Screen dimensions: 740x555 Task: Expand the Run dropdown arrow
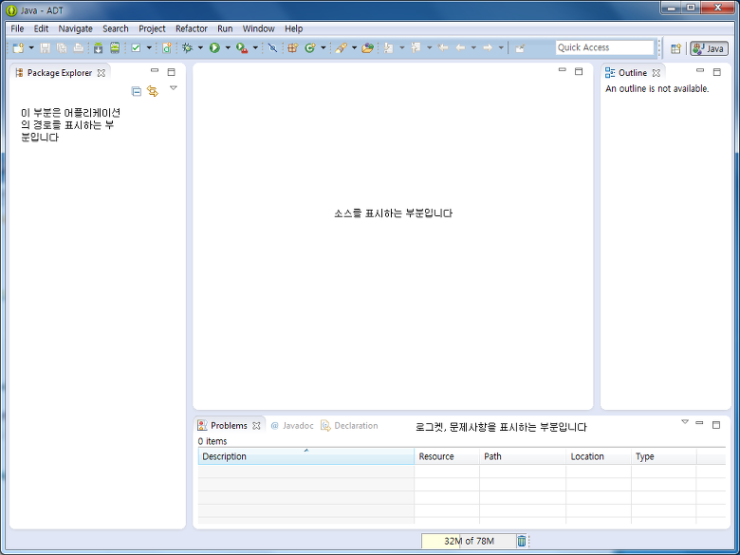point(227,48)
